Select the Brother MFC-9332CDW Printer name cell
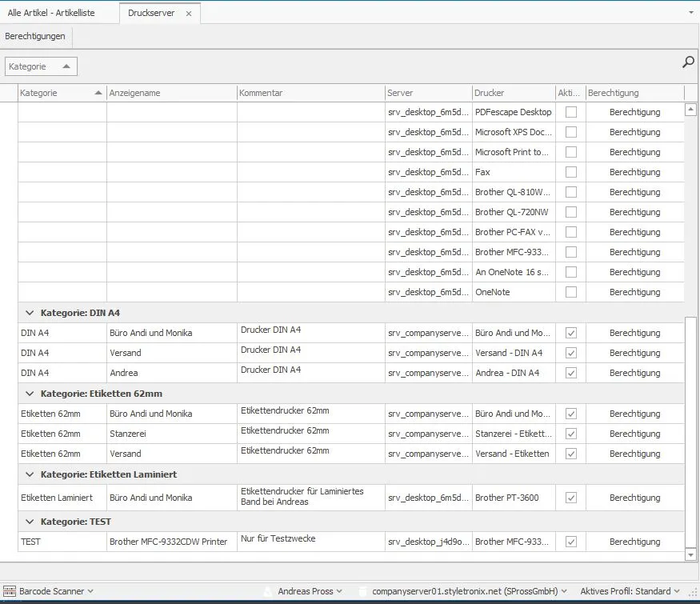Screen dimensions: 700x604 (x=172, y=542)
